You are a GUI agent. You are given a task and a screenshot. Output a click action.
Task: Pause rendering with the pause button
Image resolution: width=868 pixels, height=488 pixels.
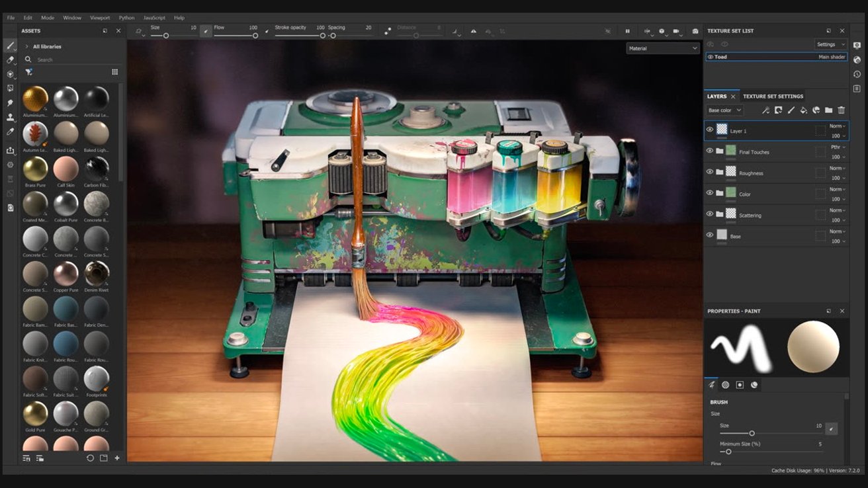point(628,31)
